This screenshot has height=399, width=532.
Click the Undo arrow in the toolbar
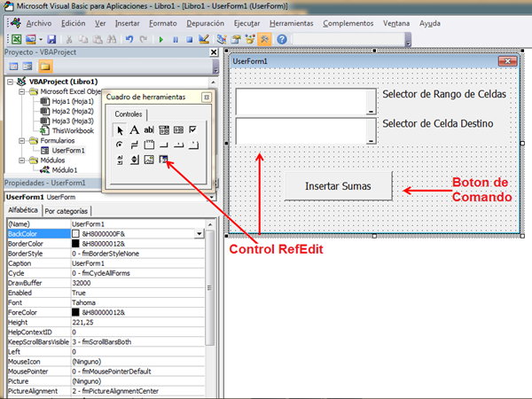click(x=129, y=40)
